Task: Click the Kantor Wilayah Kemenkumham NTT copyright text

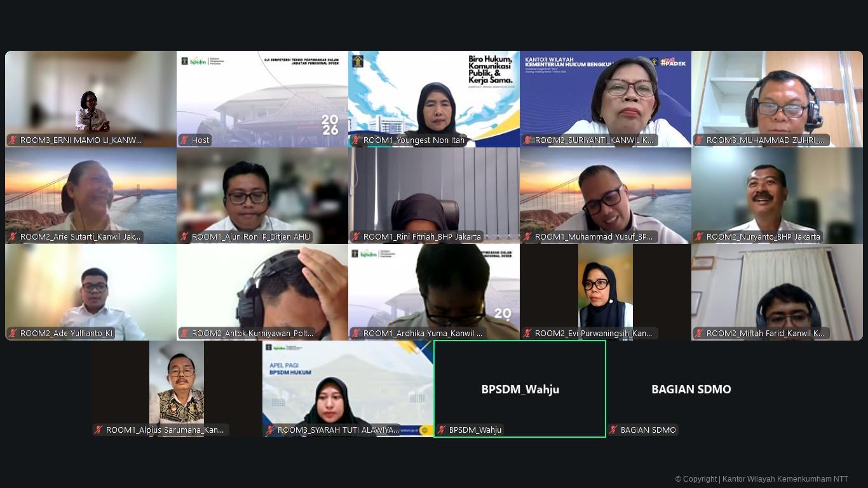Action: [761, 479]
